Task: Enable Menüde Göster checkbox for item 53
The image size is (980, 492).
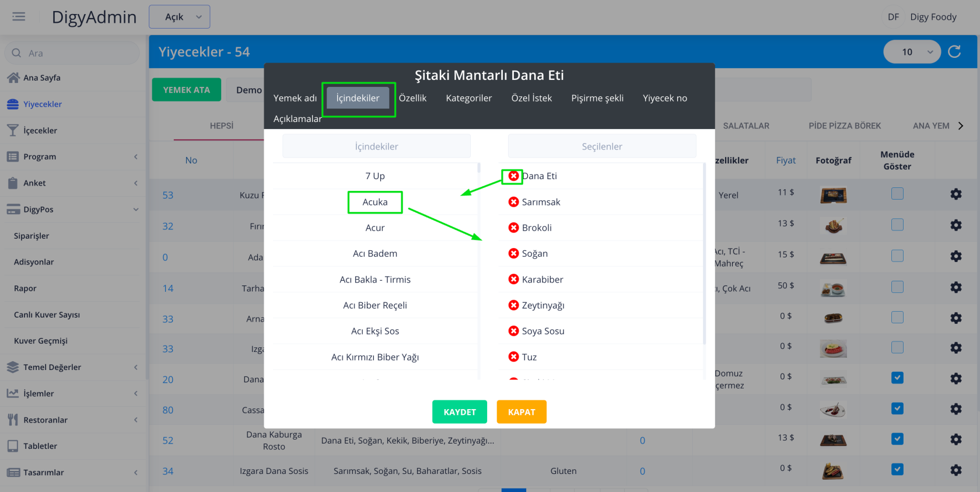Action: point(897,194)
